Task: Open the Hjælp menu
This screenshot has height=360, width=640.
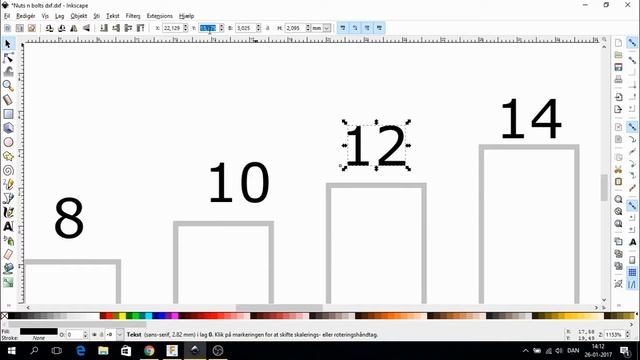Action: pos(187,16)
